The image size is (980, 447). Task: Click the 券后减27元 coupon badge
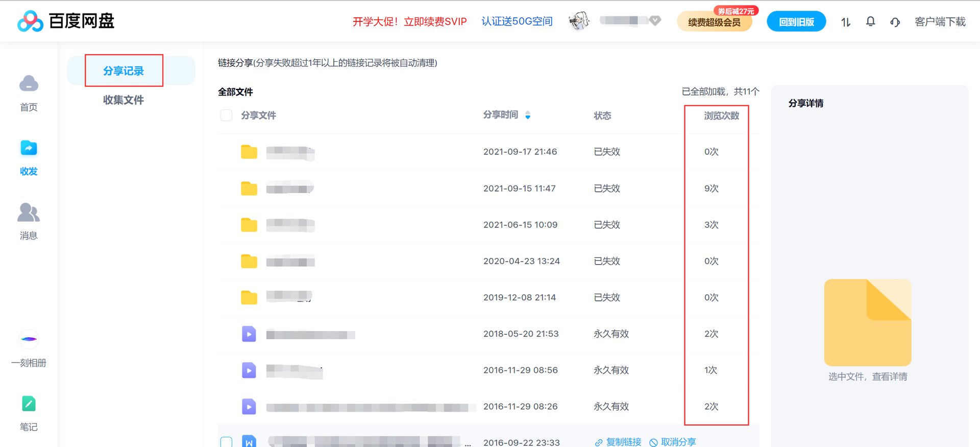pos(736,11)
